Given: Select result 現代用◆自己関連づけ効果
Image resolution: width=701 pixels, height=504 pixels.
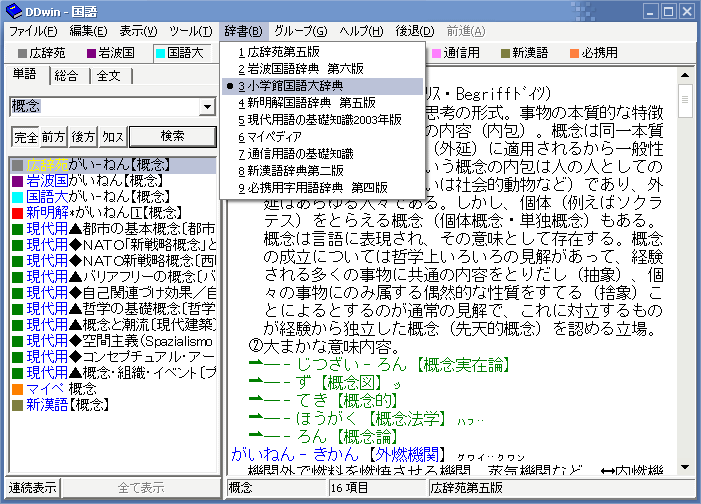Looking at the screenshot, I should click(x=113, y=293).
